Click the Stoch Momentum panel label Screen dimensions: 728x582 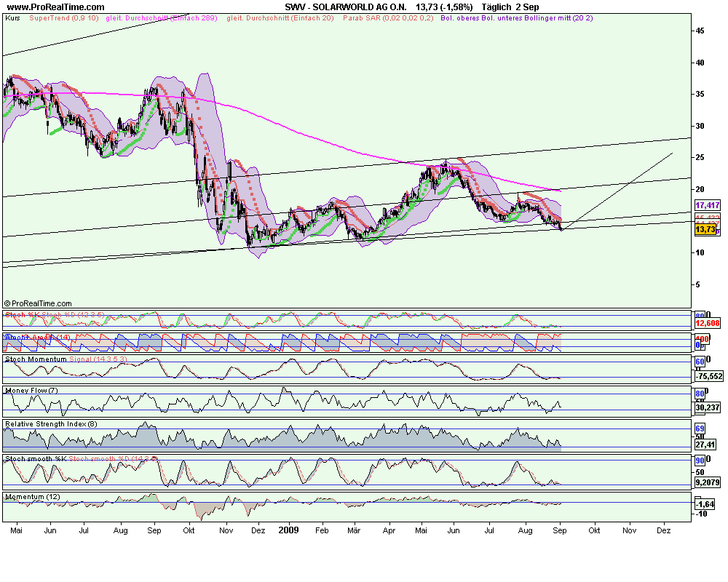click(36, 359)
